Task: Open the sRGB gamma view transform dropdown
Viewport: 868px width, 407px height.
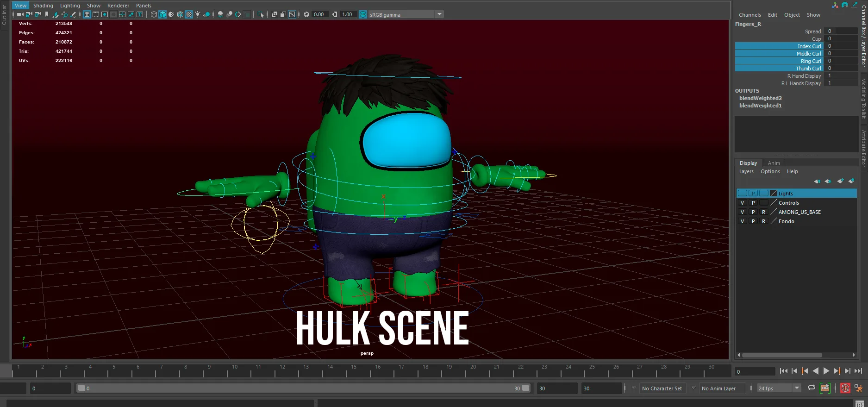Action: pos(406,14)
